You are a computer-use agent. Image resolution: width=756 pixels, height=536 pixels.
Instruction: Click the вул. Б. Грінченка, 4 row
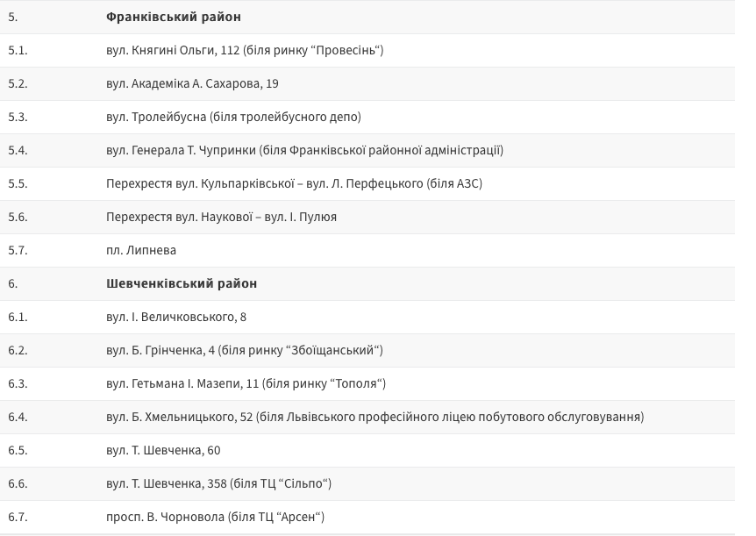(244, 350)
